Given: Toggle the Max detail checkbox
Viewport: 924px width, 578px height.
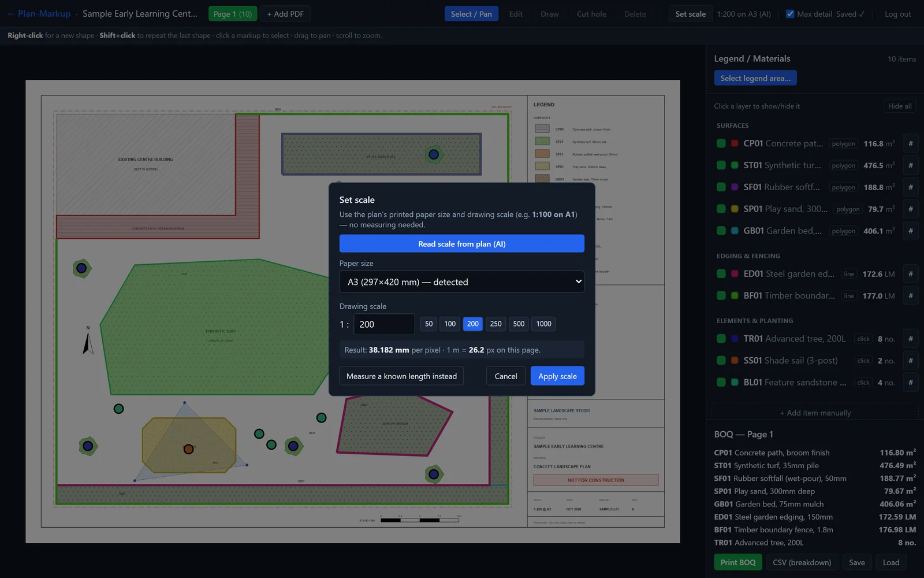Looking at the screenshot, I should pyautogui.click(x=790, y=14).
